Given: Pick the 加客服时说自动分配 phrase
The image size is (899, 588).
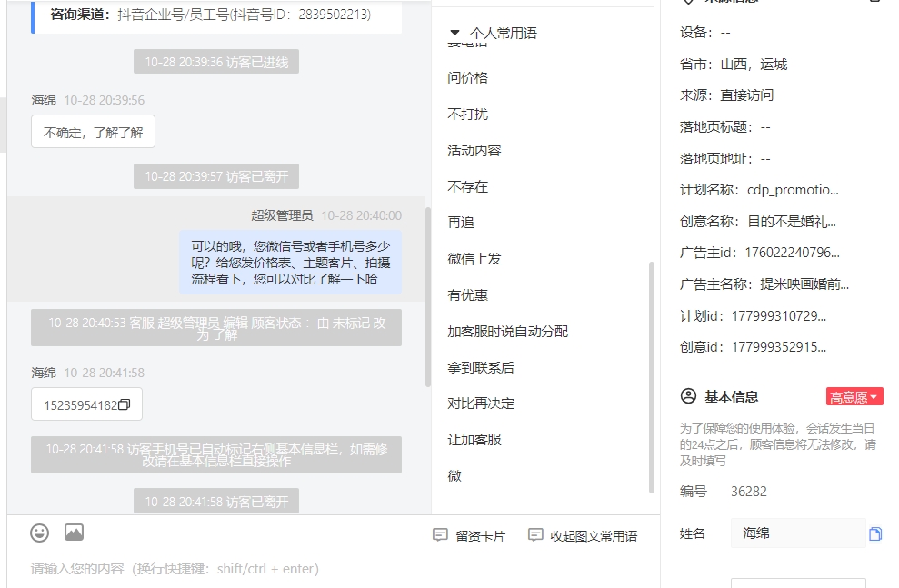Looking at the screenshot, I should [x=508, y=331].
